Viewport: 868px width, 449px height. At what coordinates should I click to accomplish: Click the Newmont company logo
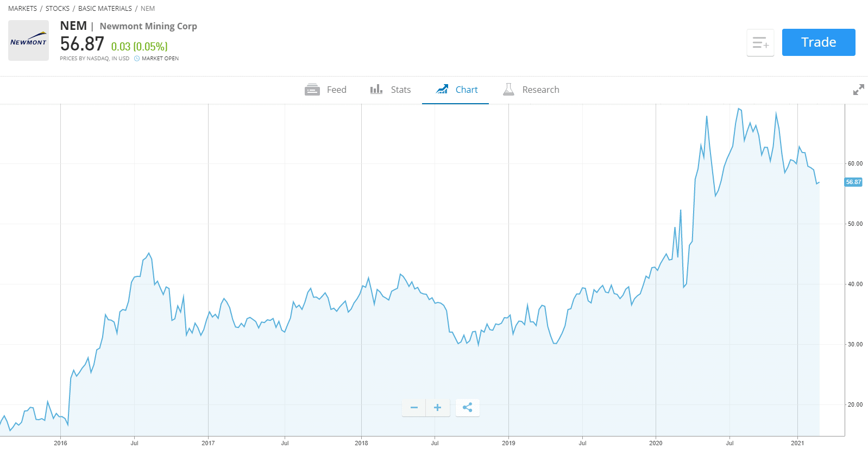click(28, 41)
